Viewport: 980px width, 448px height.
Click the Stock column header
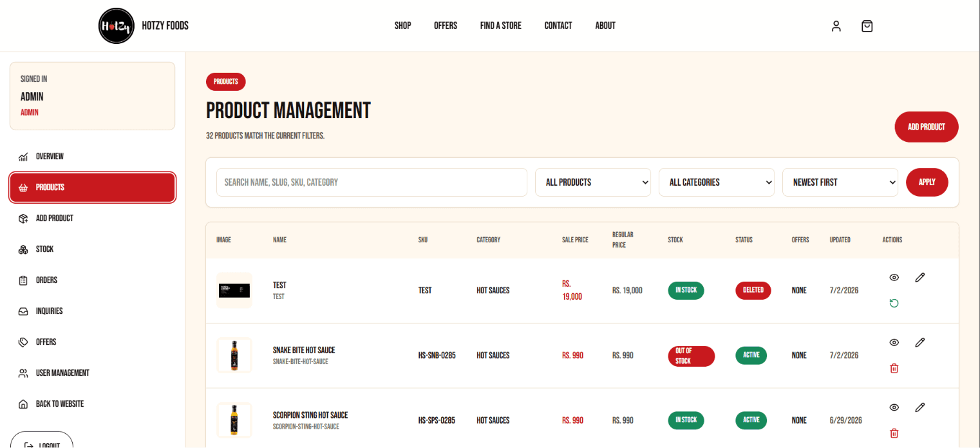coord(675,240)
